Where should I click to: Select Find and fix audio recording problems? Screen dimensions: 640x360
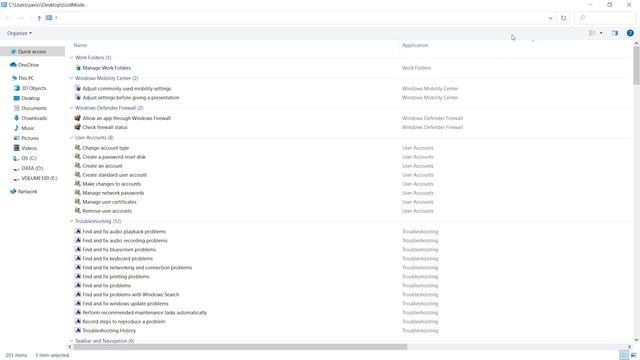coord(125,240)
